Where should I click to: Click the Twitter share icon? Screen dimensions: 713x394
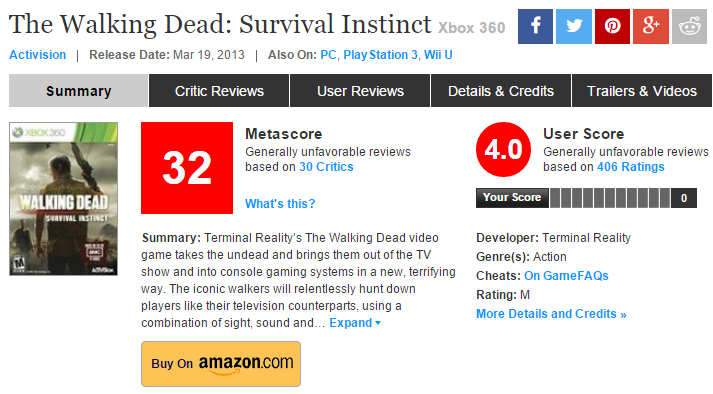tap(574, 26)
